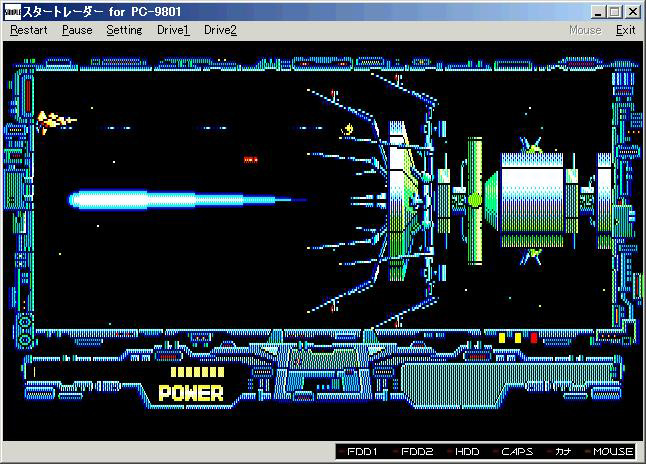Click the green antenna below the station module
The image size is (646, 464).
tap(531, 256)
